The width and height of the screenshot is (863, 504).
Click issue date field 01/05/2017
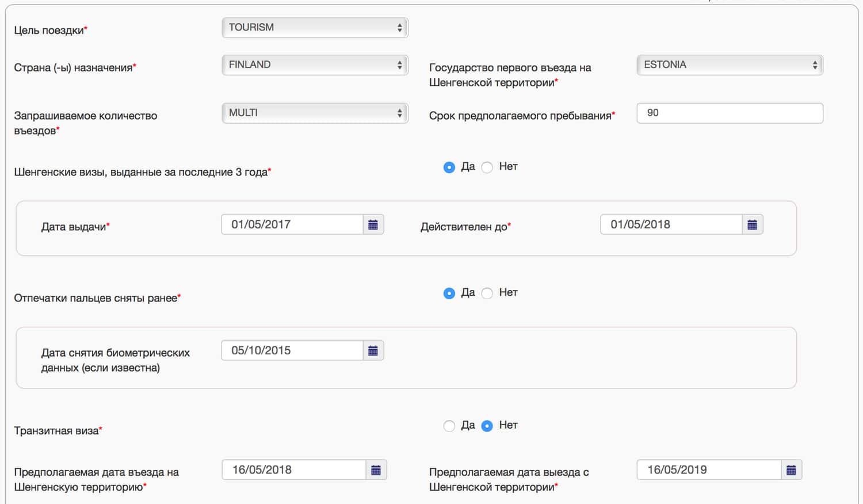click(x=292, y=224)
